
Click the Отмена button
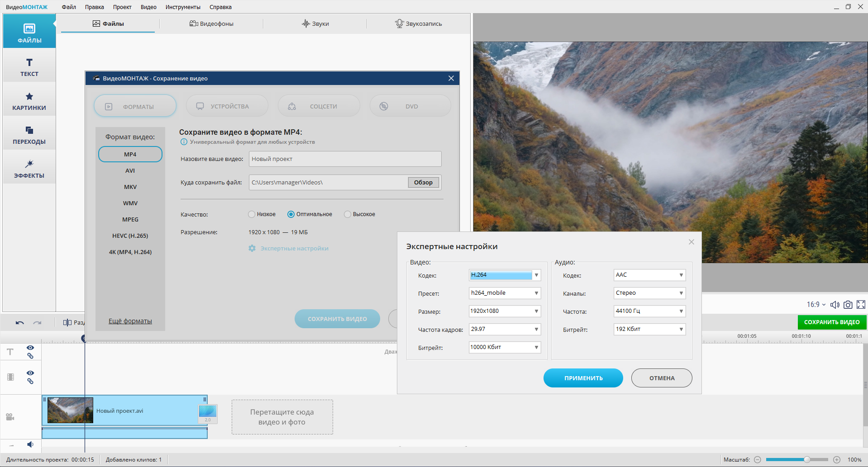(662, 378)
